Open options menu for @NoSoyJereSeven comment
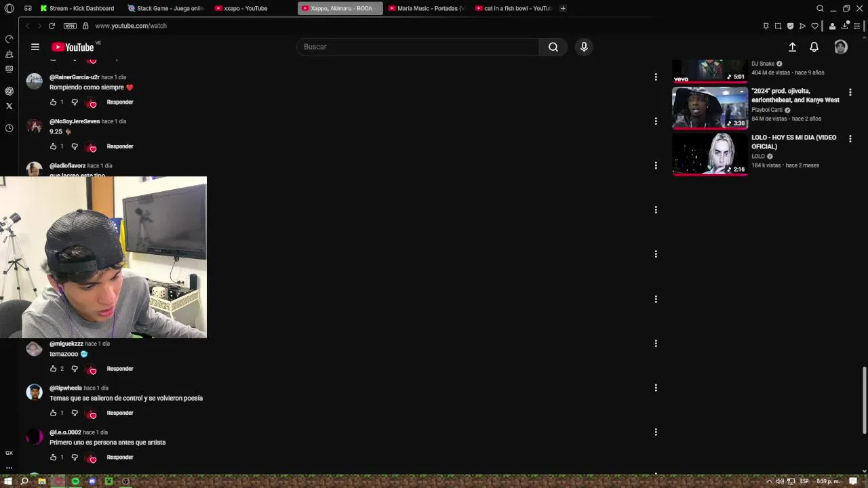This screenshot has width=868, height=488. [656, 121]
